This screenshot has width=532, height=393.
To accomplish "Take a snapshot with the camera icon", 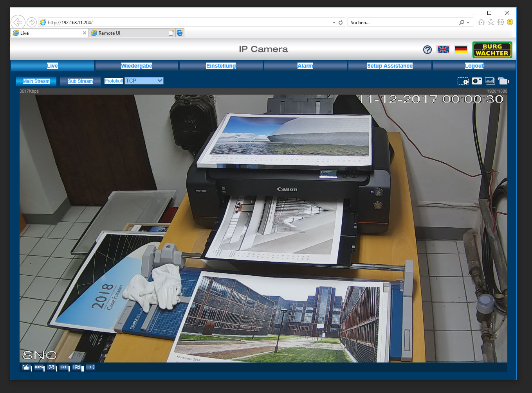I will pos(476,81).
